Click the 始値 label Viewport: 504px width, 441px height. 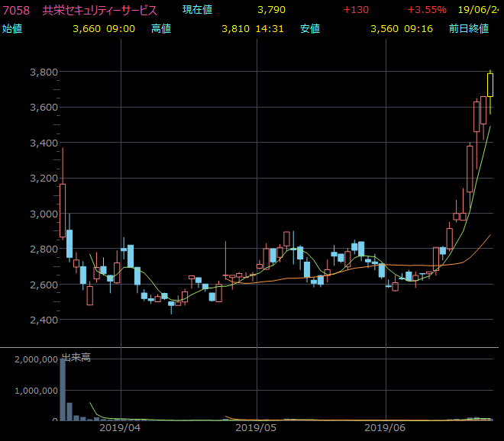[12, 28]
